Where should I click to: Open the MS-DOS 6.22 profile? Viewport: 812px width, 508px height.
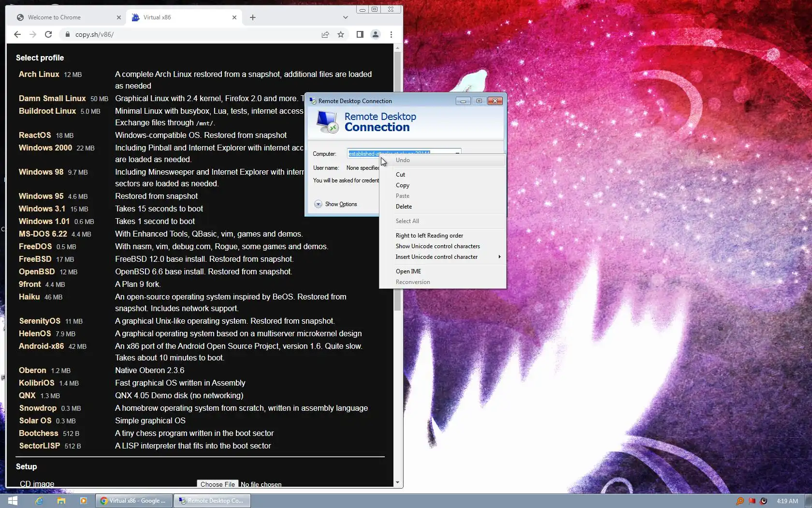[x=43, y=234]
